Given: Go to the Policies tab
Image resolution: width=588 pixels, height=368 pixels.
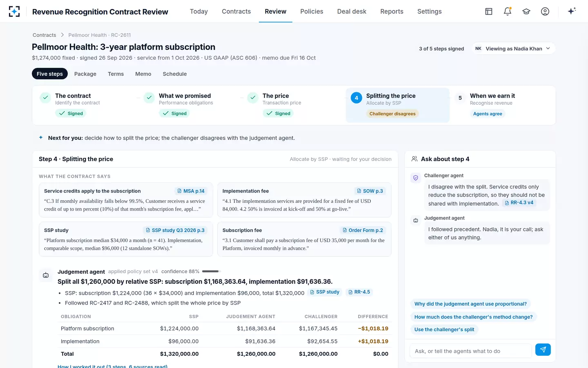Looking at the screenshot, I should pyautogui.click(x=312, y=11).
